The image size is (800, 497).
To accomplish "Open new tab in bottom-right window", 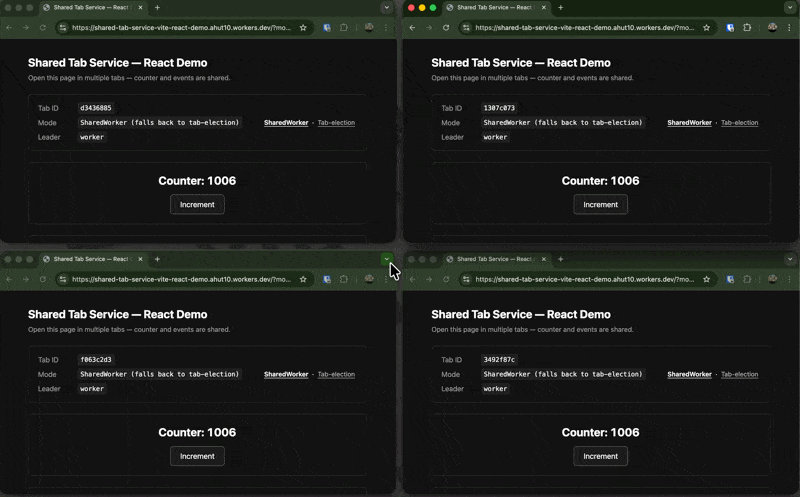I will [560, 259].
